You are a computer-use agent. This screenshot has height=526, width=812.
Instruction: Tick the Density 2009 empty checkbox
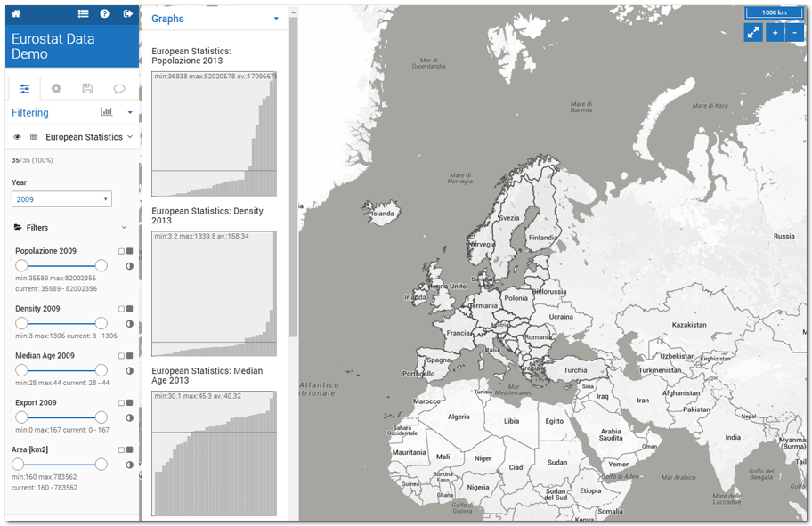tap(121, 309)
